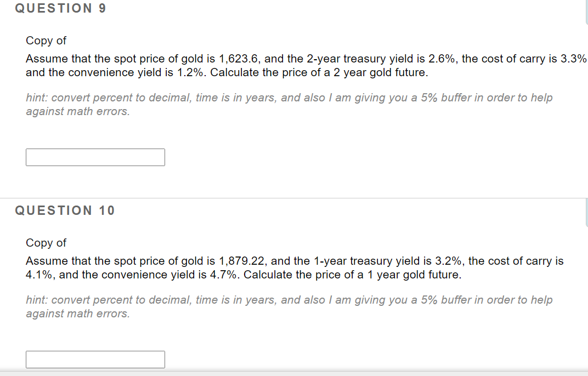Click the blank area right of Question 9 heading
The image size is (588, 376).
click(x=329, y=8)
